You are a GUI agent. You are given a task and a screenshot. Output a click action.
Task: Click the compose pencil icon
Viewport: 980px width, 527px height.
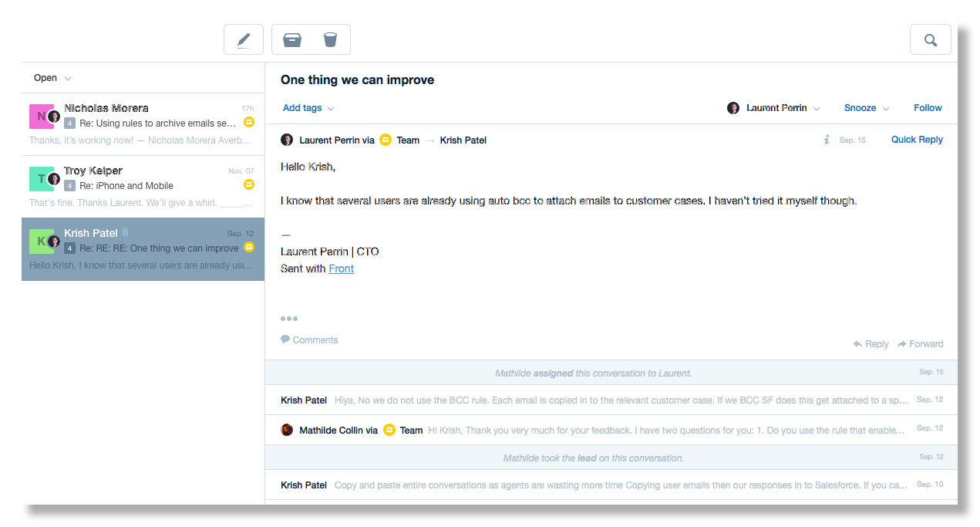point(244,39)
